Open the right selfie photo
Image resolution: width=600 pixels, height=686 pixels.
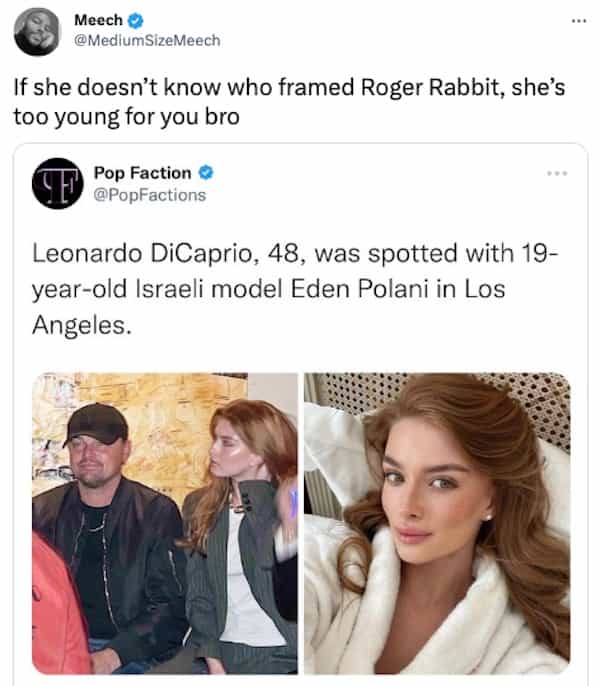coord(437,523)
